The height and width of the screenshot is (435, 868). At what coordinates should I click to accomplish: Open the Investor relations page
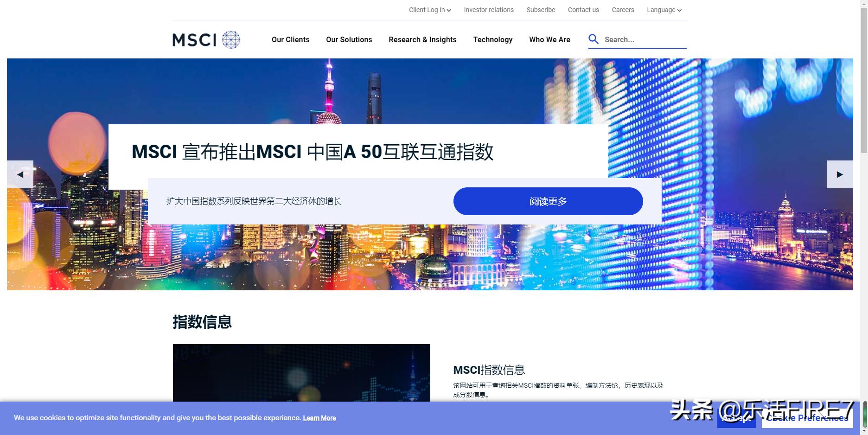coord(488,10)
